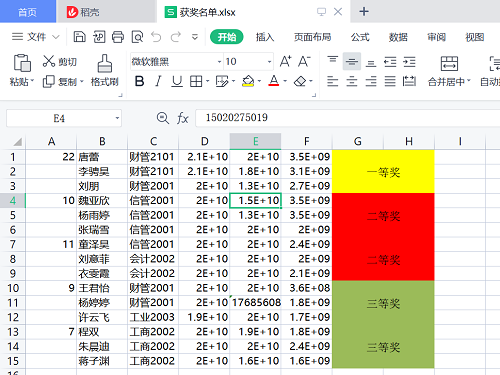
Task: Switch to the 插入 ribbon tab
Action: [265, 37]
